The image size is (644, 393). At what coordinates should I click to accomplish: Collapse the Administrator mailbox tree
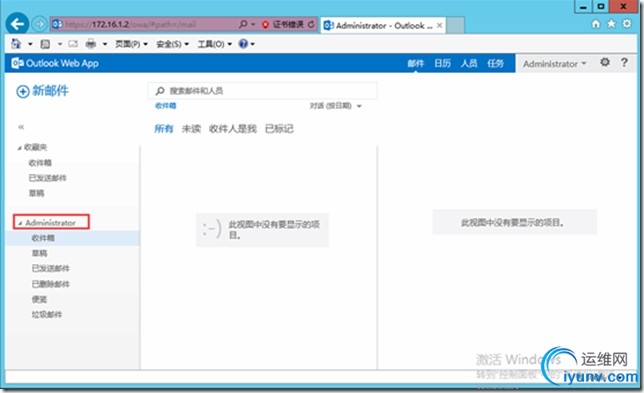pos(20,223)
